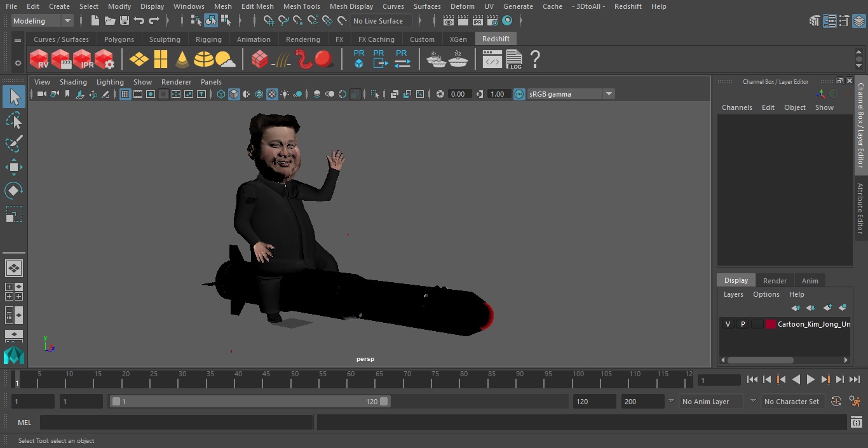This screenshot has height=448, width=868.
Task: Create Redshift spot light cone icon
Action: point(182,60)
